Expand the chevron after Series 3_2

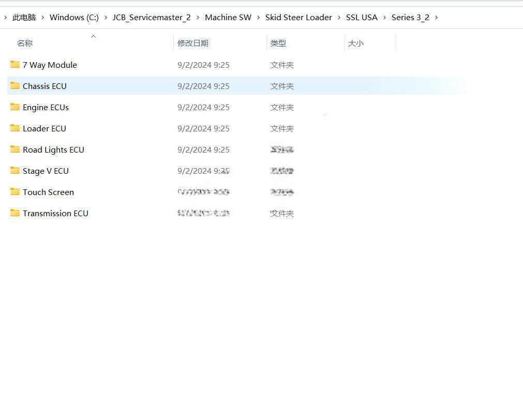pyautogui.click(x=436, y=17)
